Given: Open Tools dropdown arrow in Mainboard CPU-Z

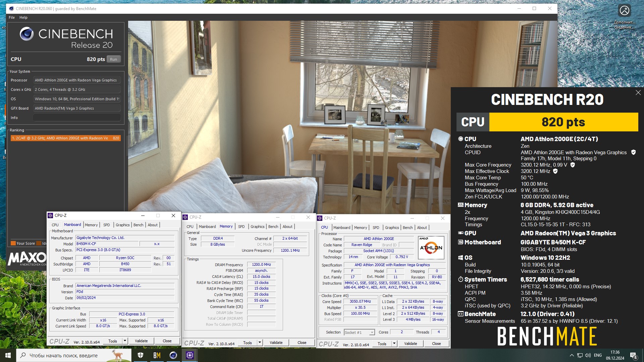Looking at the screenshot, I should (125, 341).
